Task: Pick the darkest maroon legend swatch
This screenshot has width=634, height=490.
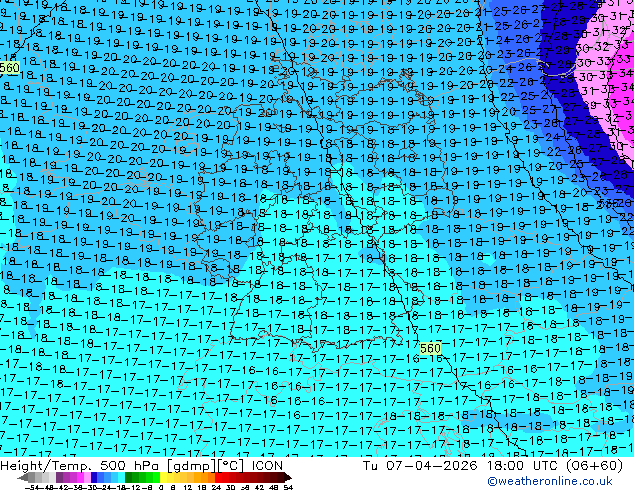Action: click(280, 477)
